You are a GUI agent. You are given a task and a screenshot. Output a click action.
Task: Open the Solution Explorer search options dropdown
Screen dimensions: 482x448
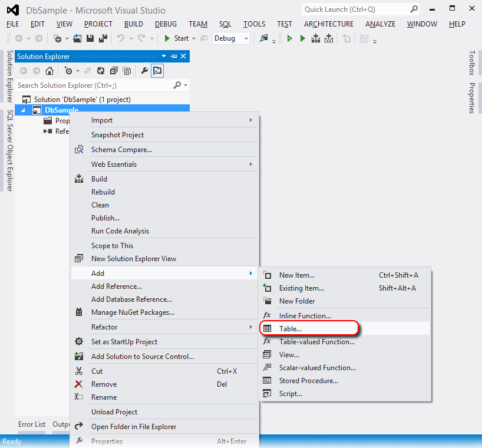186,85
